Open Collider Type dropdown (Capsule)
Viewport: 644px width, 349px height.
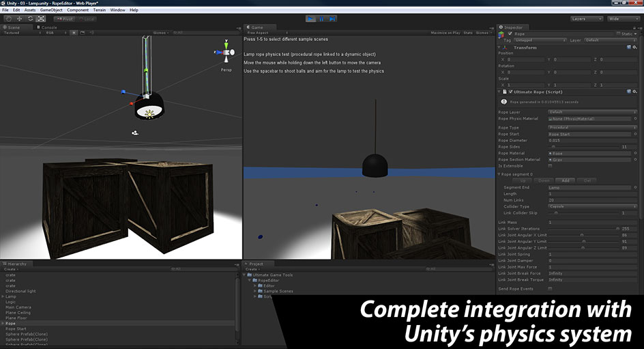[x=593, y=206]
